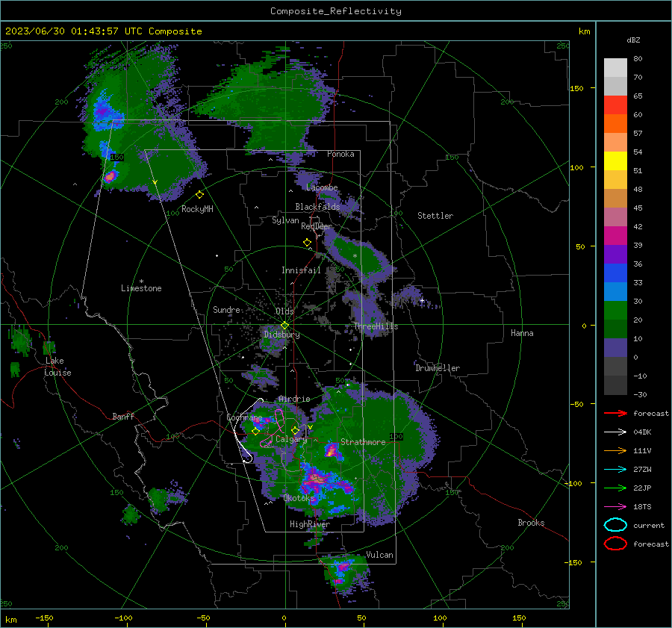Select the Olds label on the map
This screenshot has width=672, height=628.
coord(284,311)
